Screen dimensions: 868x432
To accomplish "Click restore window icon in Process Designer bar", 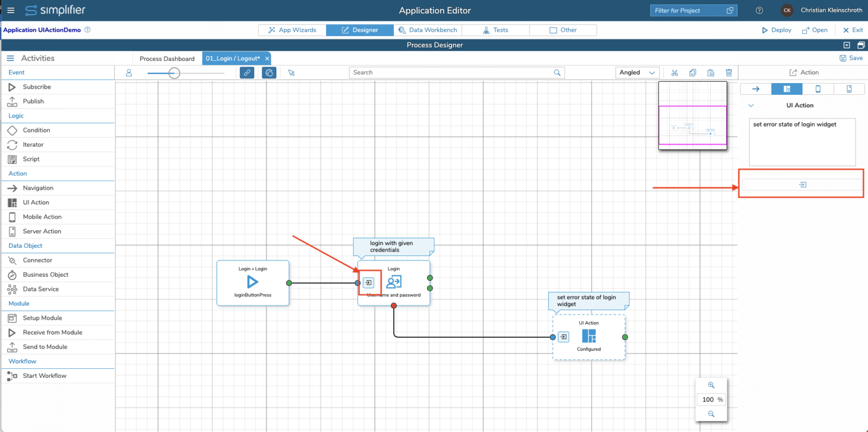I will (x=861, y=45).
